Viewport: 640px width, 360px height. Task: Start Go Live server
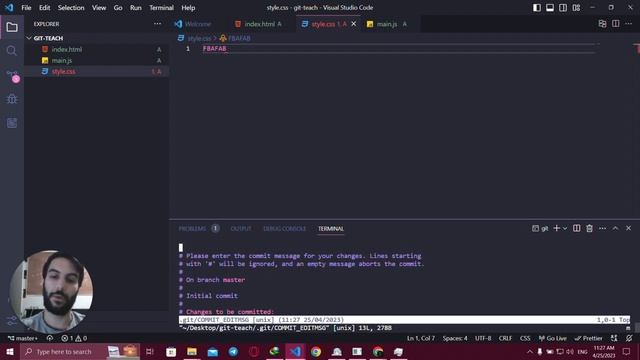pyautogui.click(x=552, y=338)
